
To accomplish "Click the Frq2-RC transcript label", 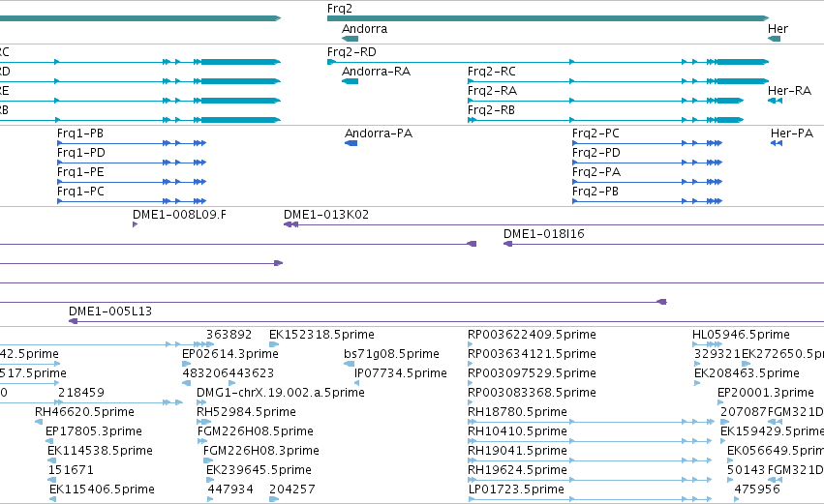I will point(491,72).
